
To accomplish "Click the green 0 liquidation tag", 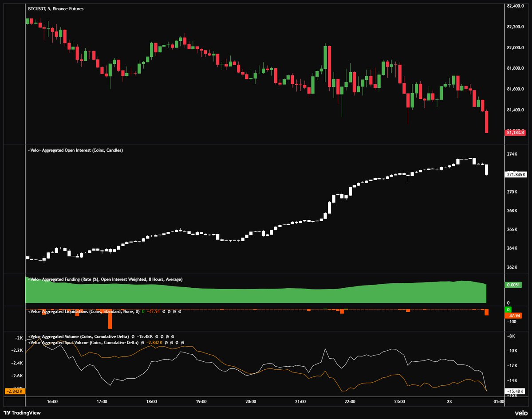I will click(508, 309).
